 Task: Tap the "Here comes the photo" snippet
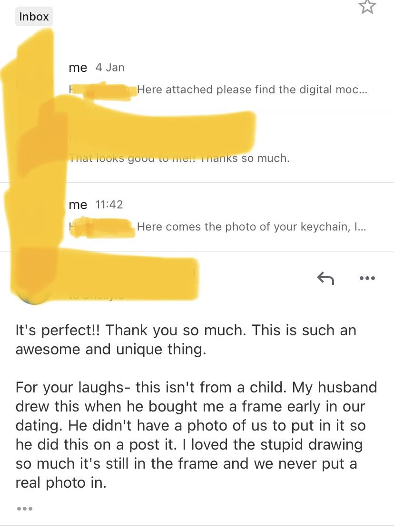[251, 227]
